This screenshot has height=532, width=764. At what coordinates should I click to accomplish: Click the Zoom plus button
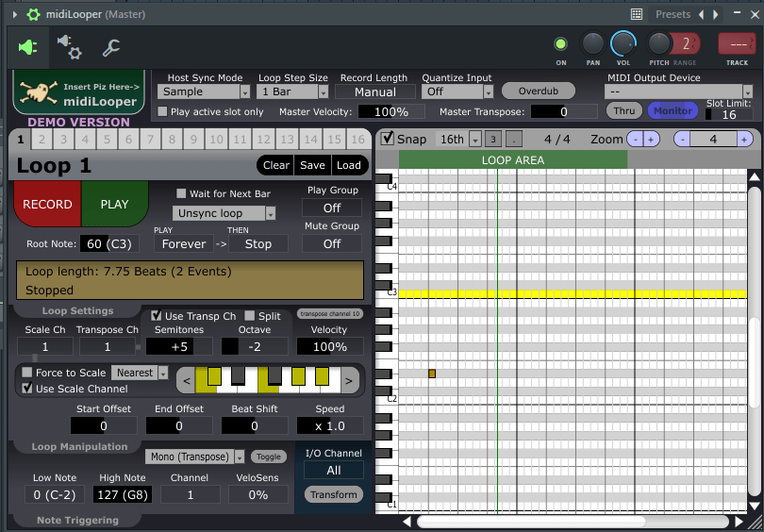651,139
